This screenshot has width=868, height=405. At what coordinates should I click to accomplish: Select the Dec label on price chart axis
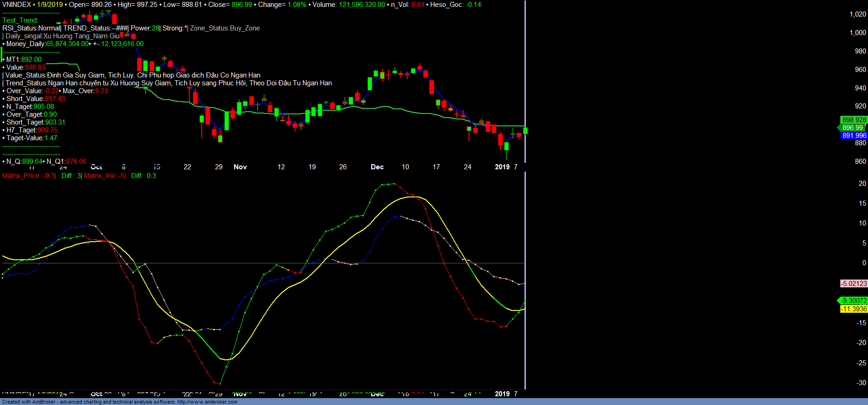point(377,167)
